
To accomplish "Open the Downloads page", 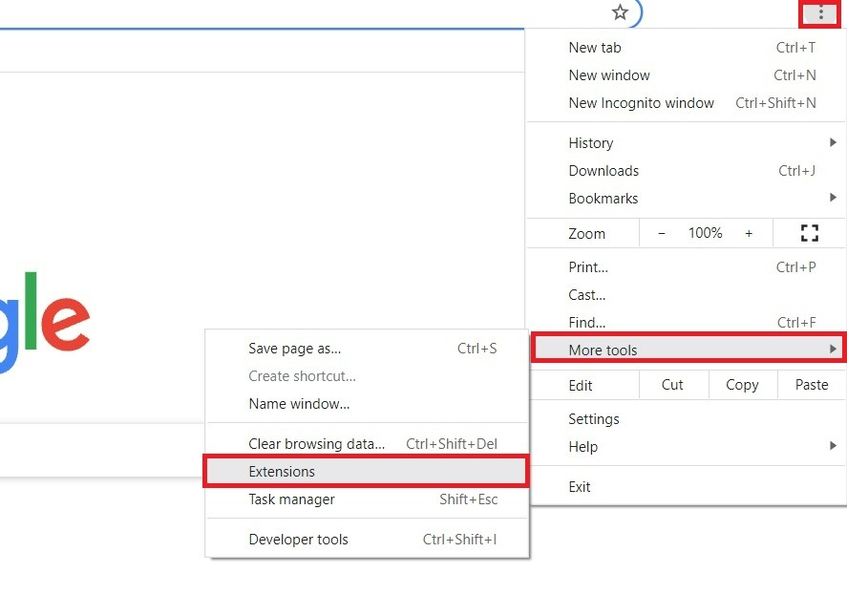I will coord(603,171).
